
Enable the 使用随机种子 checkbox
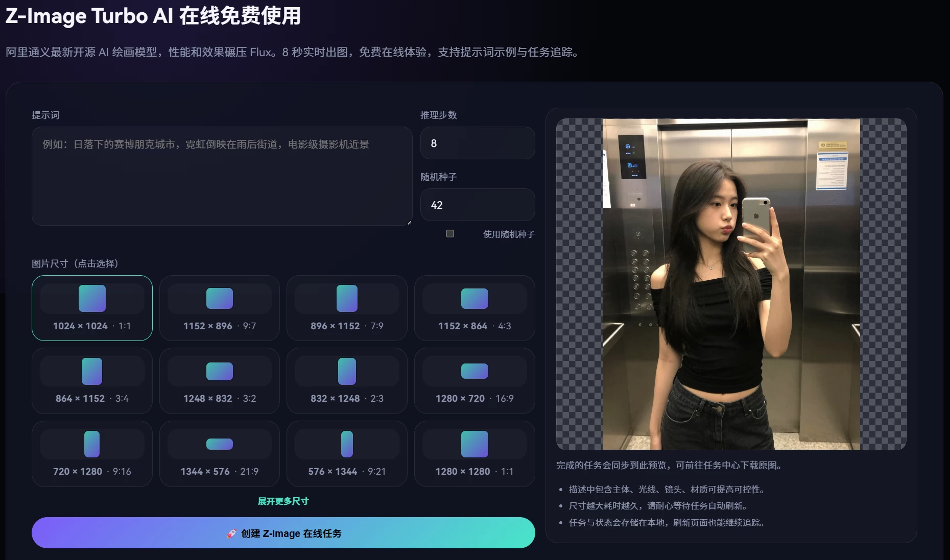(450, 234)
